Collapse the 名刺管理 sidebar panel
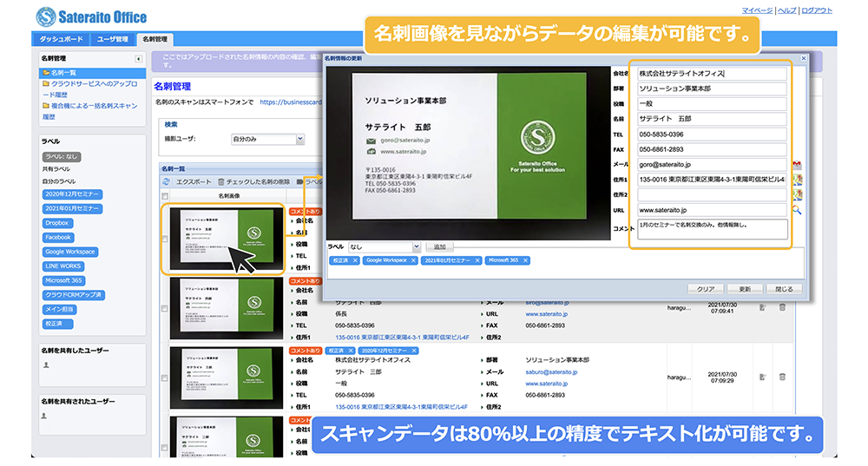This screenshot has height=466, width=868. [138, 59]
